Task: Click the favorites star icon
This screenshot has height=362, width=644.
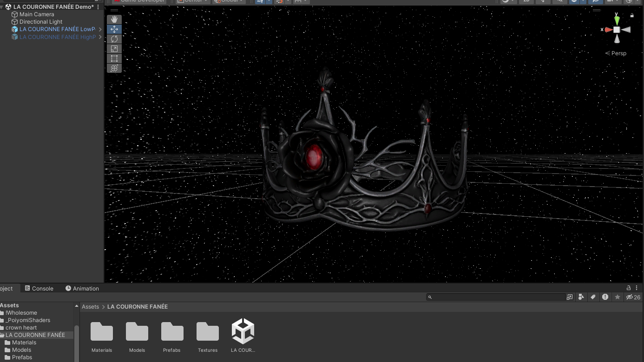Action: click(617, 297)
